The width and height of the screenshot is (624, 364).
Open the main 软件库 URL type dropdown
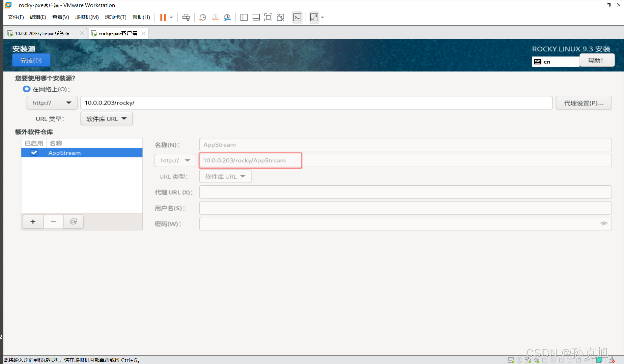(107, 119)
